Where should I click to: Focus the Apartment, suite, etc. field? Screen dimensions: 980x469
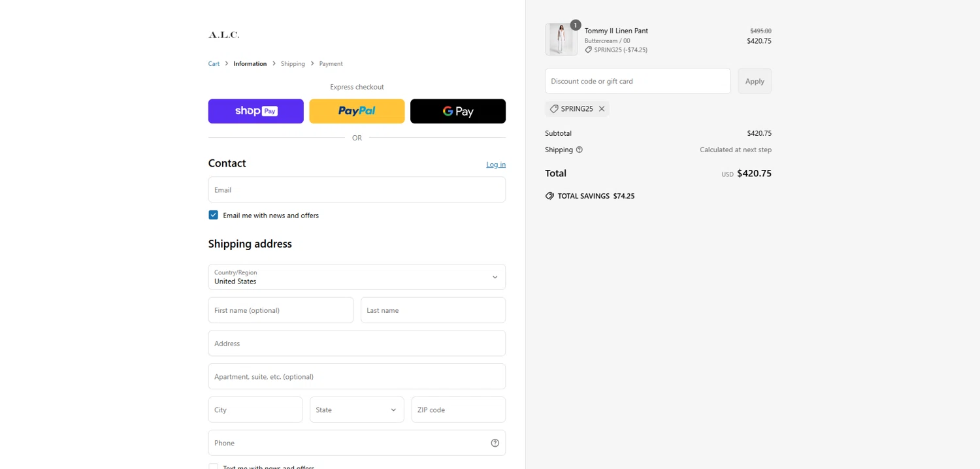tap(357, 376)
